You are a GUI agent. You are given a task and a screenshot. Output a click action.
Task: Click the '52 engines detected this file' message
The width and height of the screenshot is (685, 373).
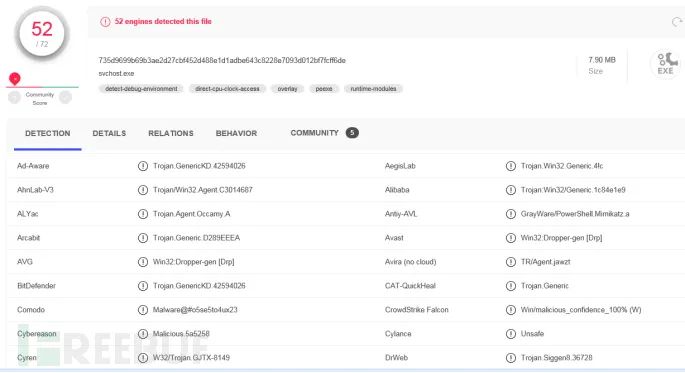[x=163, y=21]
